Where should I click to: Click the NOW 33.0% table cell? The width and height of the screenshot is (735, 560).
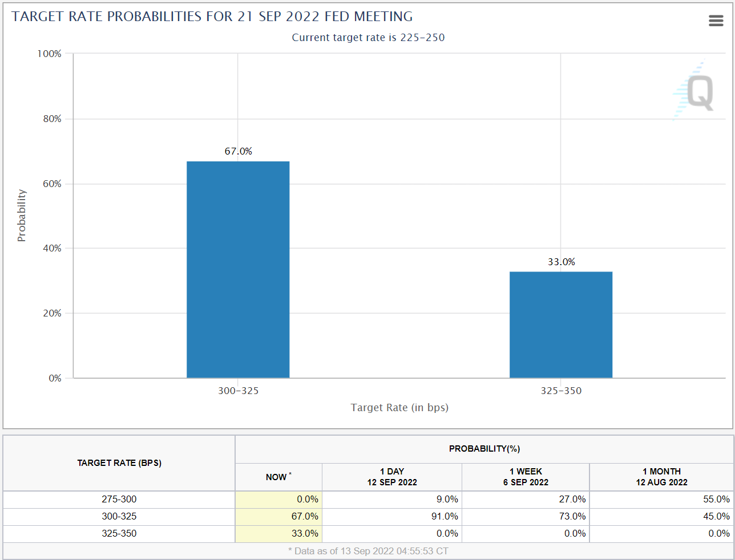click(x=278, y=533)
